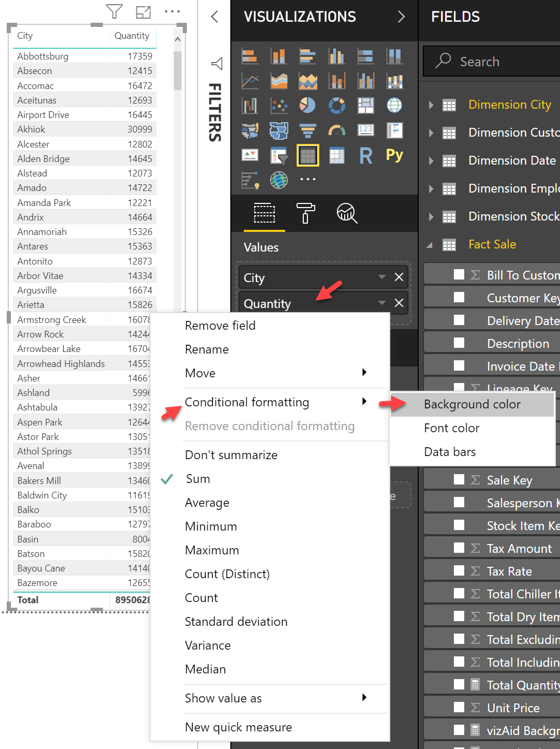Select the ribbon chart visual
Screen dimensions: 560x749
pos(395,81)
